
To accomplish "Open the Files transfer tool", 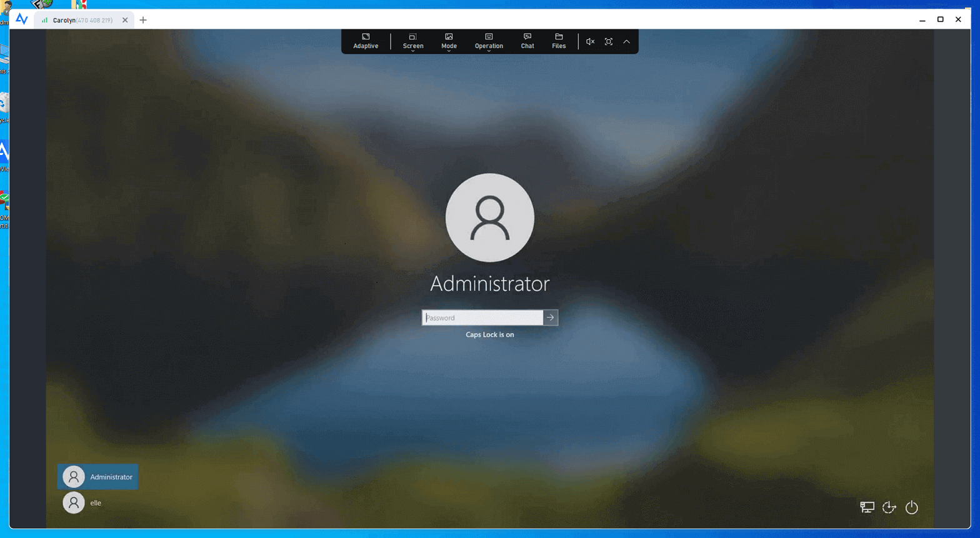I will 559,41.
